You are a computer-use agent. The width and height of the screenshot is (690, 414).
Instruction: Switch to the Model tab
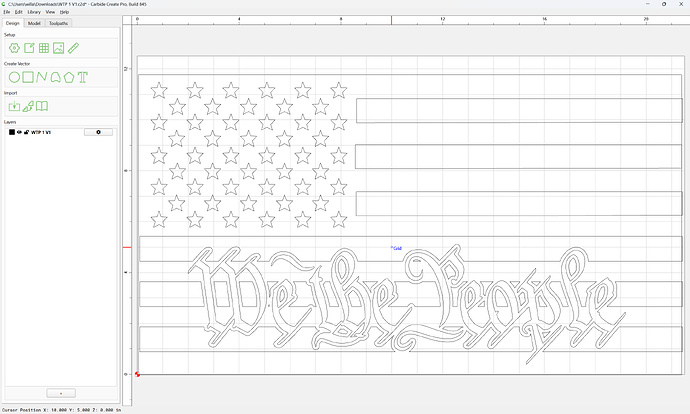pyautogui.click(x=34, y=23)
